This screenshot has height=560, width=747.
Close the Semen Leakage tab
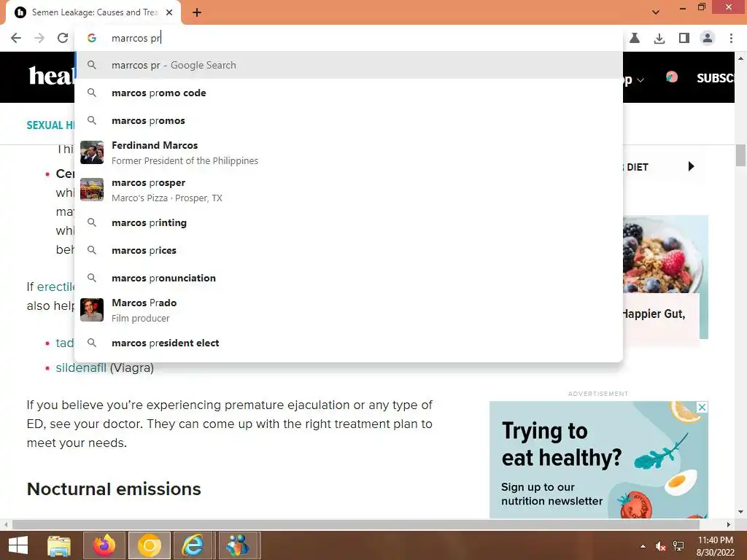(x=169, y=12)
